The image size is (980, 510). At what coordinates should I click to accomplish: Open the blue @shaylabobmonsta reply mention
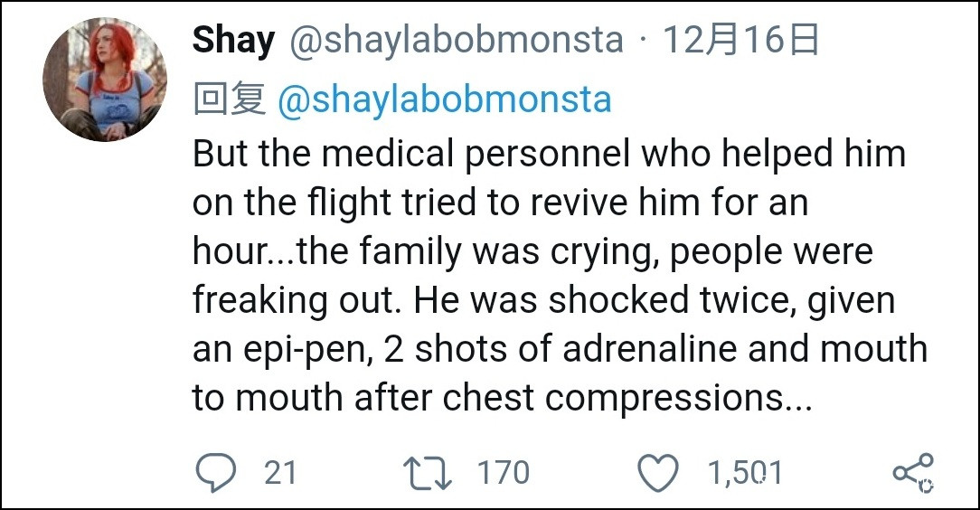click(x=444, y=99)
